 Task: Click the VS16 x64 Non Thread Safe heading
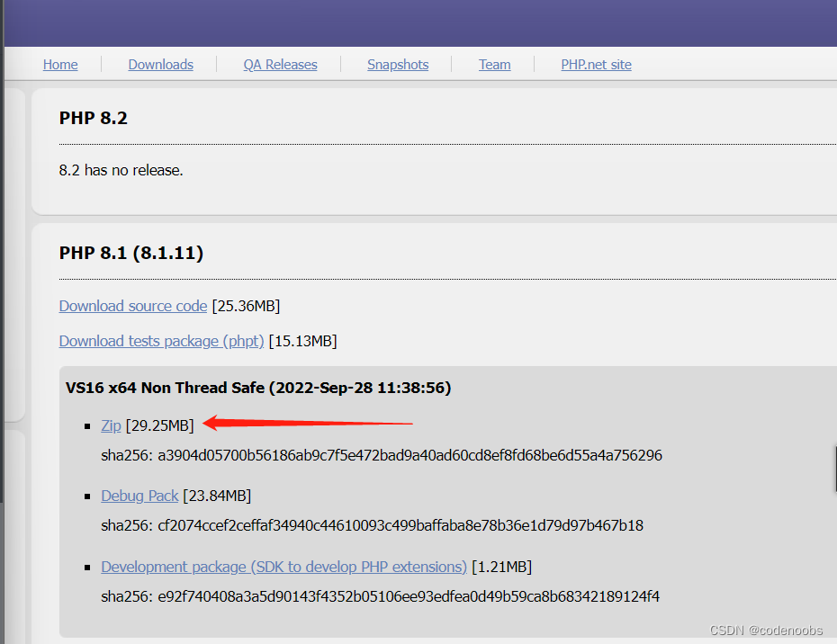click(258, 388)
